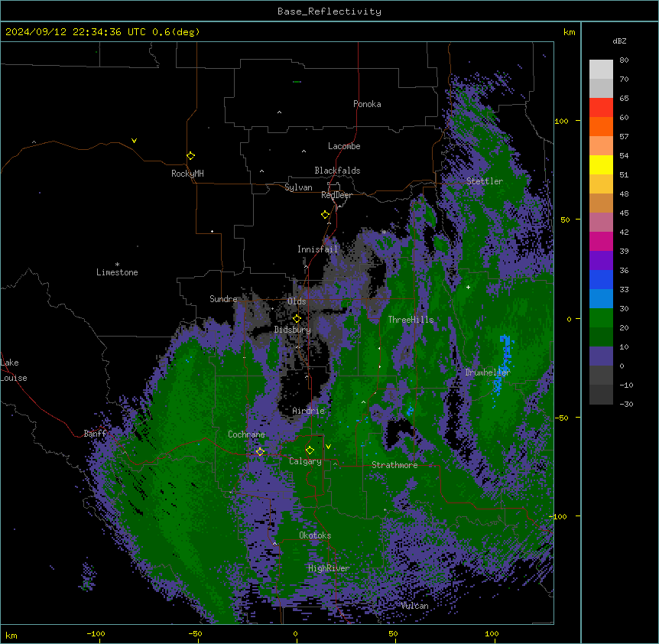Viewport: 659px width, 644px height.
Task: Click the magenta 42 dBZ legend swatch
Action: [x=601, y=241]
